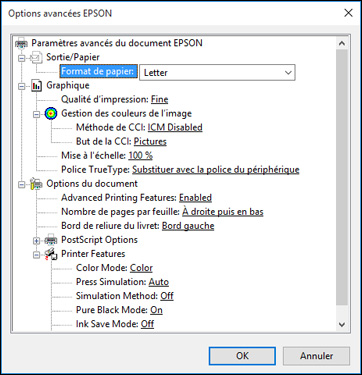Select the color wheel icon for Gestion des couleurs
362x375 pixels.
tap(51, 114)
